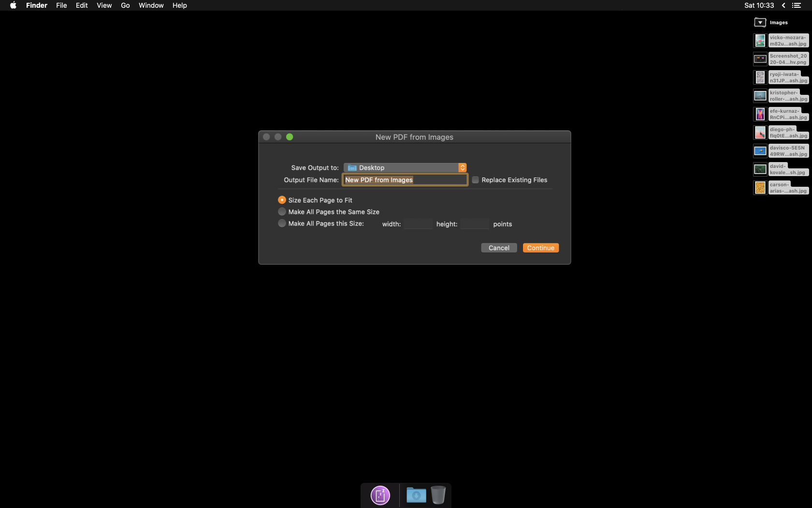The height and width of the screenshot is (508, 812).
Task: Click the width input field
Action: click(x=418, y=224)
